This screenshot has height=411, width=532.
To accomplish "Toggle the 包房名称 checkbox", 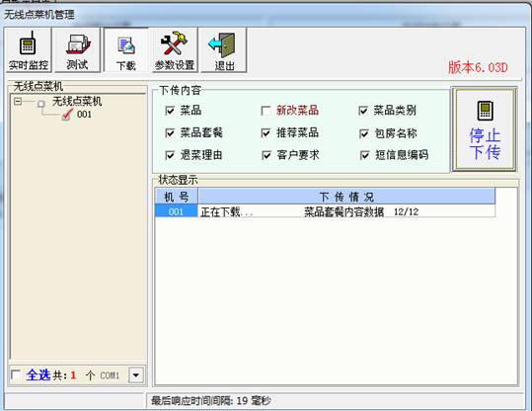I will pyautogui.click(x=363, y=133).
